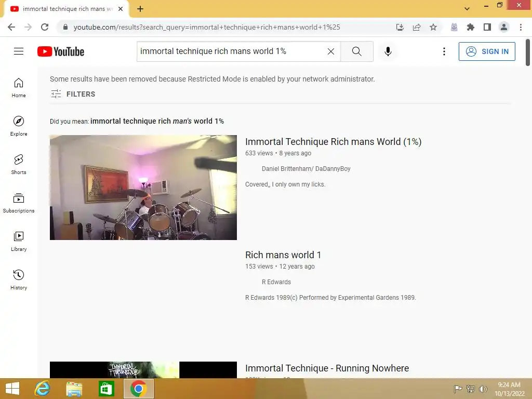The image size is (532, 399).
Task: Open the Windows Start button
Action: [12, 389]
